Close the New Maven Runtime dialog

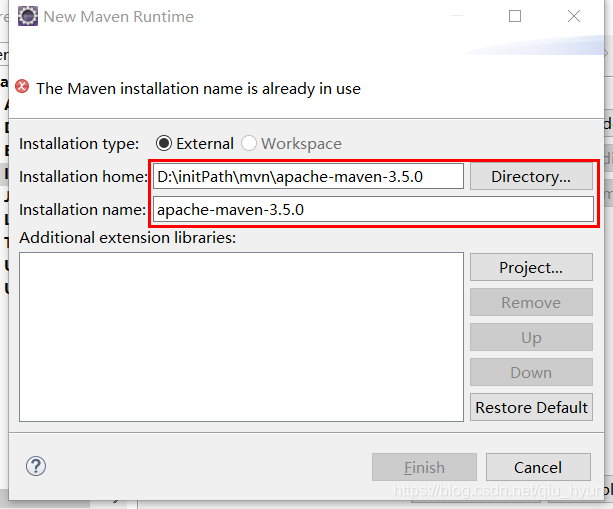(574, 16)
